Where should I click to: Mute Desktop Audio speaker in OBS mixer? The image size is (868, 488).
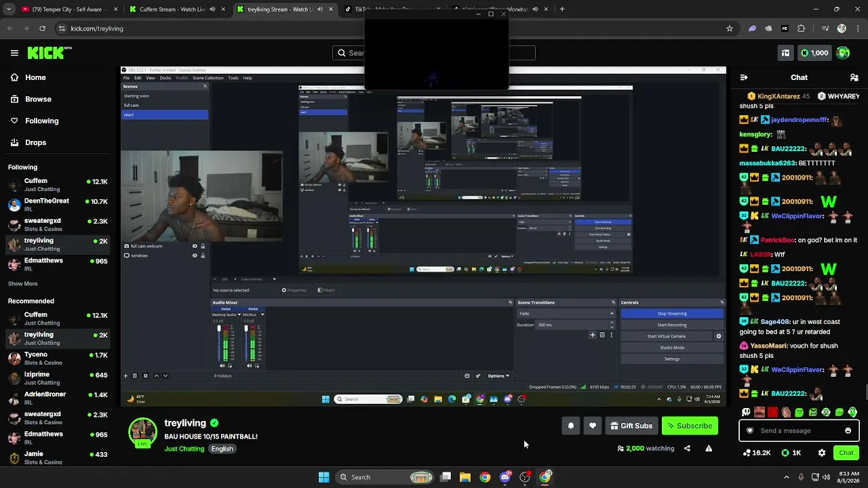[x=222, y=366]
